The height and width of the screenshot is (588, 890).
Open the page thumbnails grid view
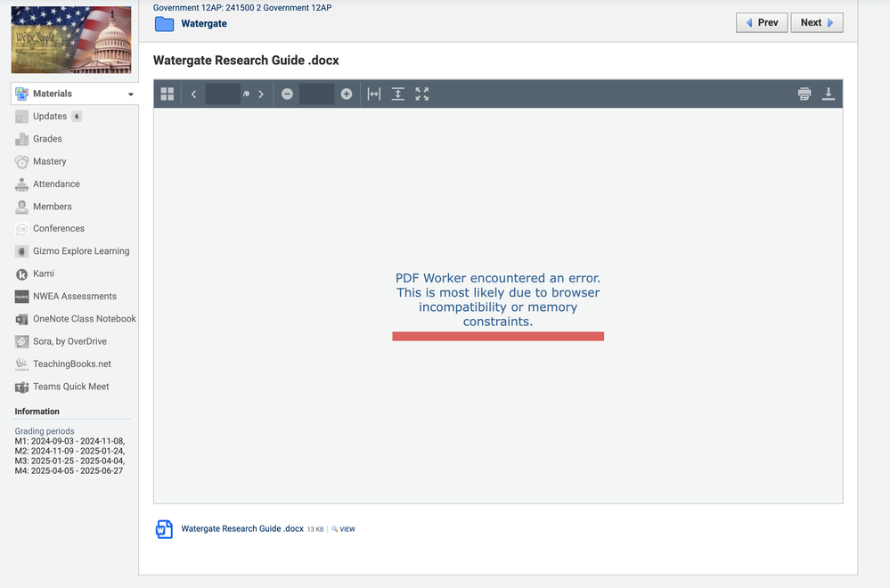[x=167, y=94]
